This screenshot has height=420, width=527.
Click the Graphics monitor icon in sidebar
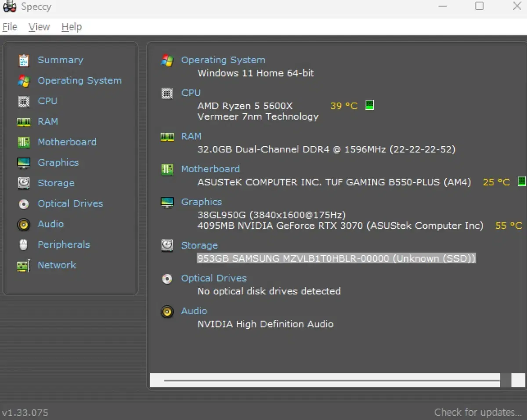tap(24, 163)
